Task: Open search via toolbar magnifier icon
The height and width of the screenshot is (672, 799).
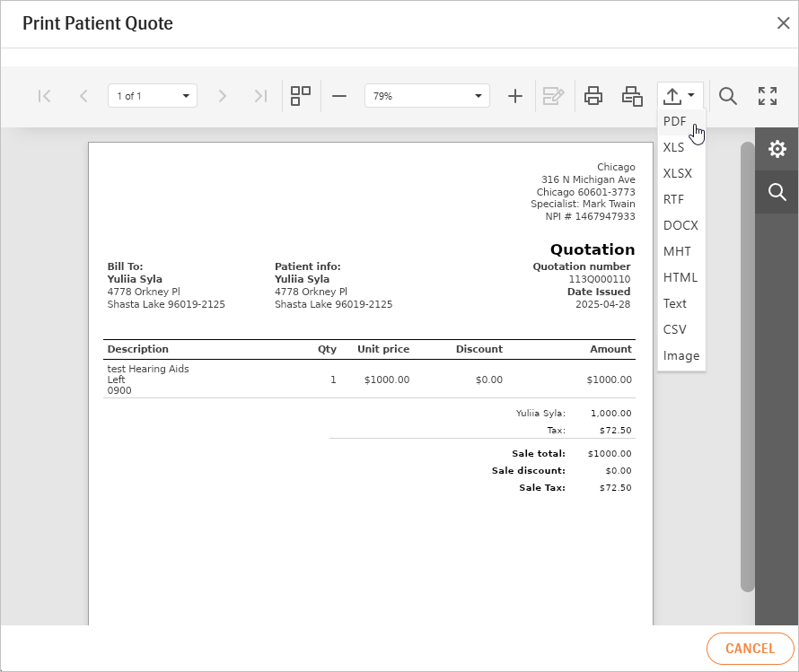Action: tap(728, 96)
